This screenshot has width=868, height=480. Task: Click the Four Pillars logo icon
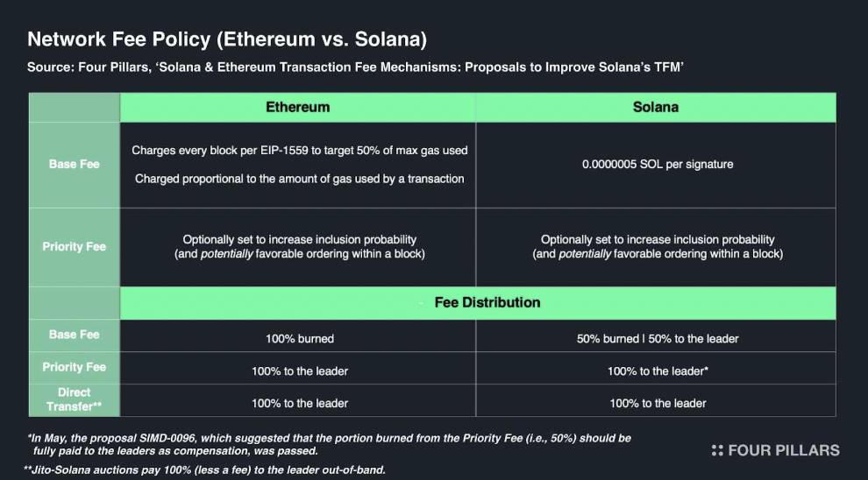717,450
